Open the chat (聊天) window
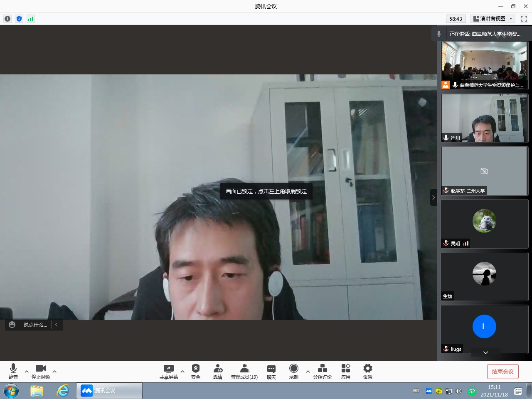Screen dimensions: 532x399 271,371
